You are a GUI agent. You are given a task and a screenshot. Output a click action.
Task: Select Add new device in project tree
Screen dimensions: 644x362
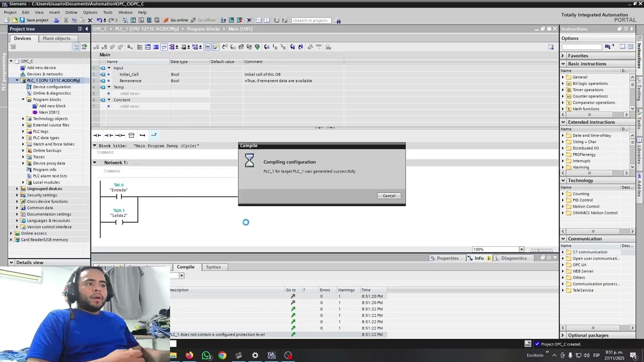coord(41,67)
